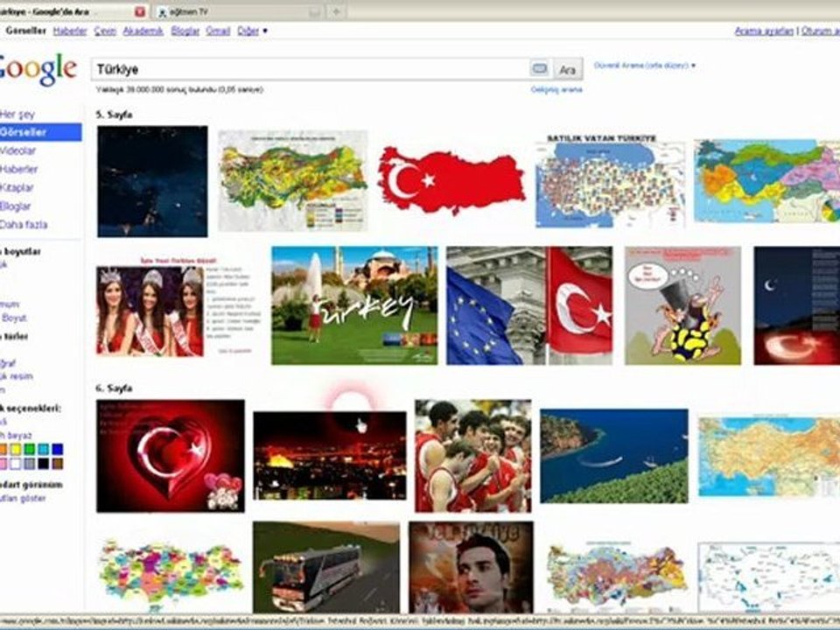Open the Gelişmiş arama link
840x630 pixels.
tap(556, 89)
